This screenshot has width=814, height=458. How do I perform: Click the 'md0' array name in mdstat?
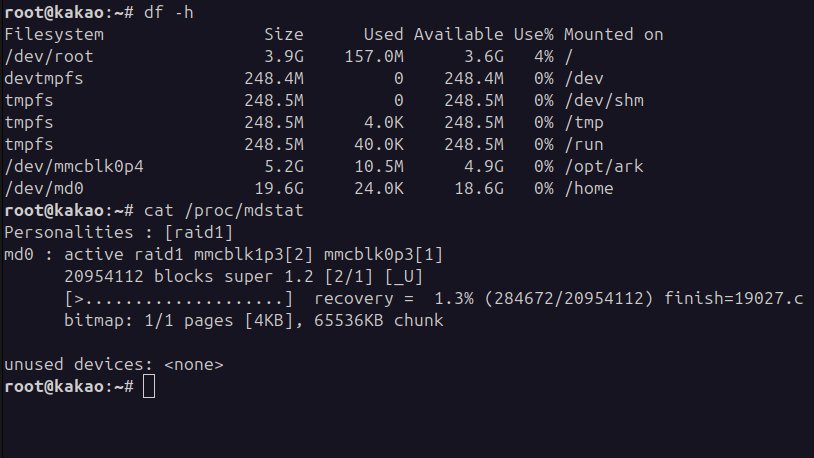(x=19, y=254)
